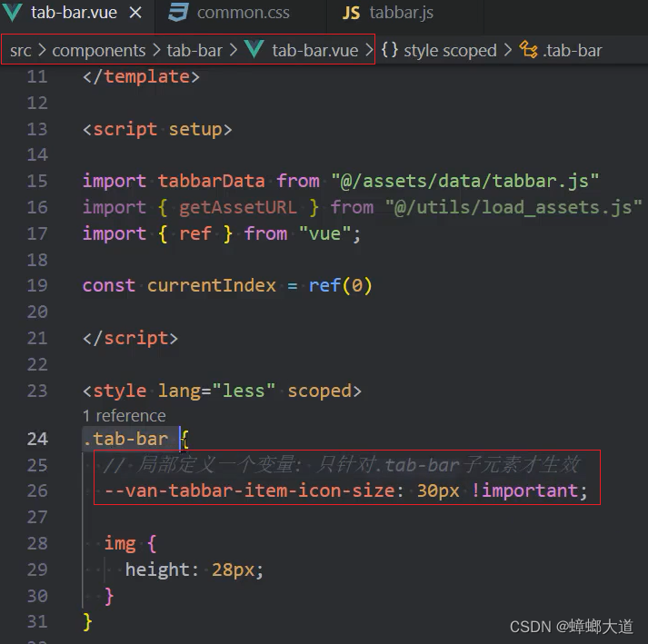The image size is (648, 644).
Task: Click the class symbol icon before .tab-bar
Action: coord(528,50)
